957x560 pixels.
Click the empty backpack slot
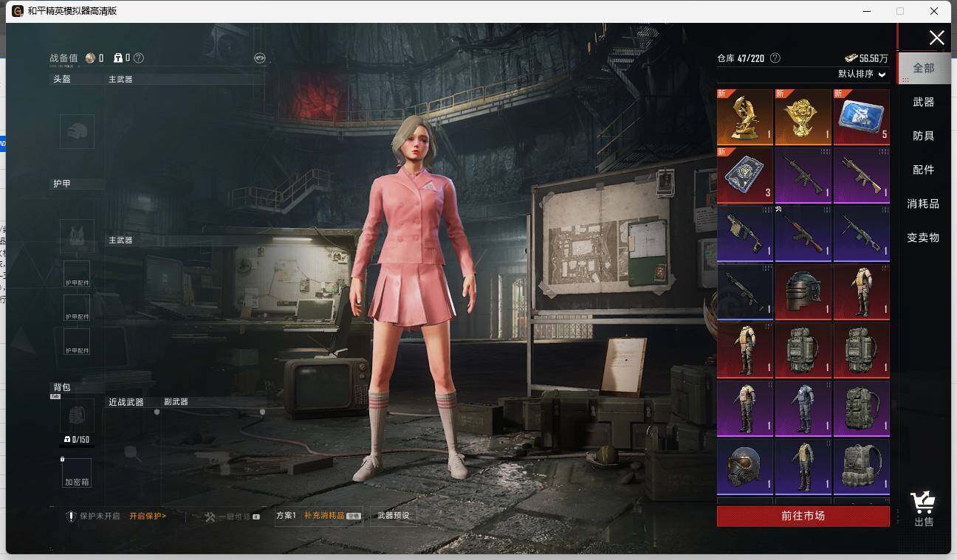pyautogui.click(x=77, y=415)
